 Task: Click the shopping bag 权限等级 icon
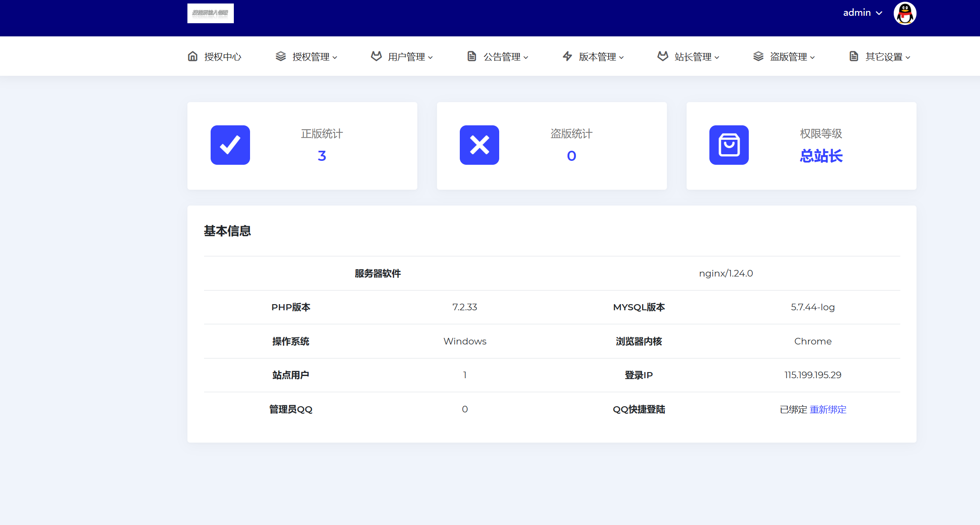pyautogui.click(x=729, y=145)
